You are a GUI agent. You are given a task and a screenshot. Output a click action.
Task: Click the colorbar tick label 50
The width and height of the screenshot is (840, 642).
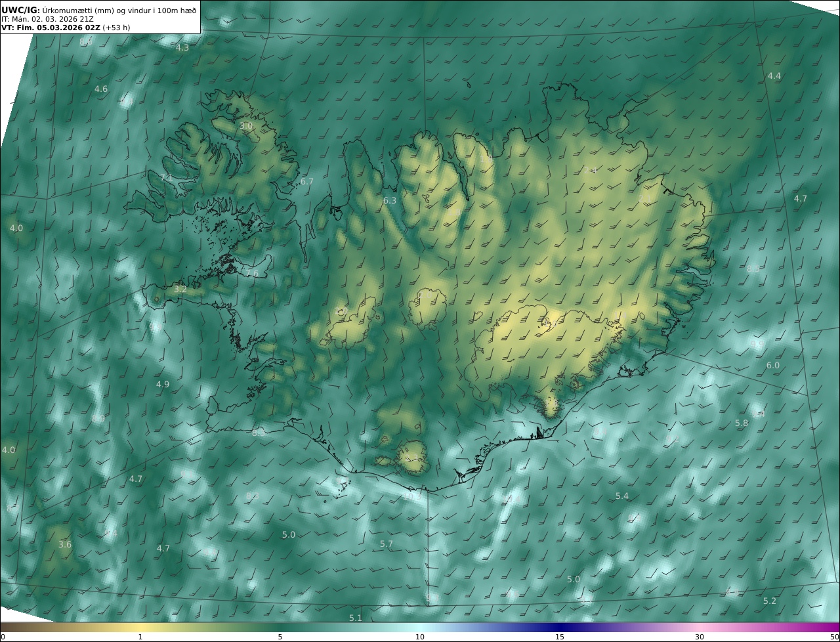coord(835,637)
